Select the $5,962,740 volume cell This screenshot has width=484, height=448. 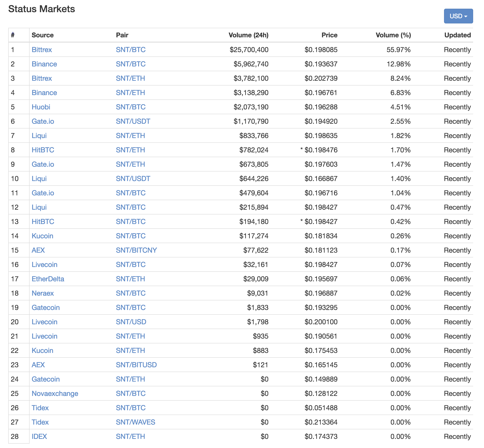tap(251, 64)
